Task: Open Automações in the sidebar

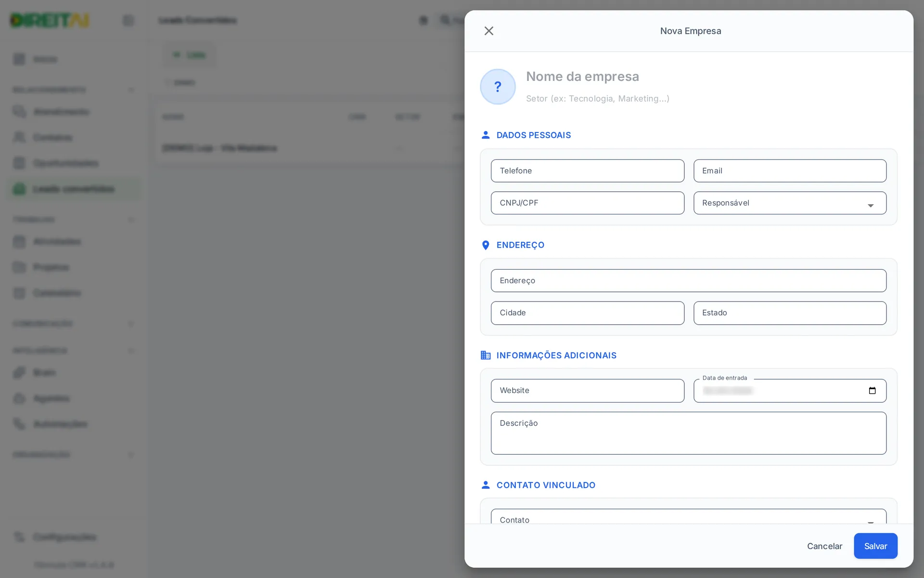Action: (x=73, y=424)
